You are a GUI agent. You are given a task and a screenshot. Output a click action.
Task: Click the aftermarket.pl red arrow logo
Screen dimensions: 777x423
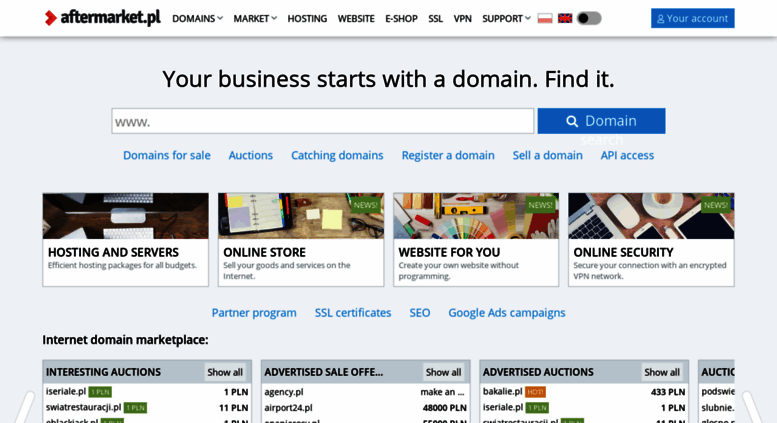pyautogui.click(x=50, y=18)
